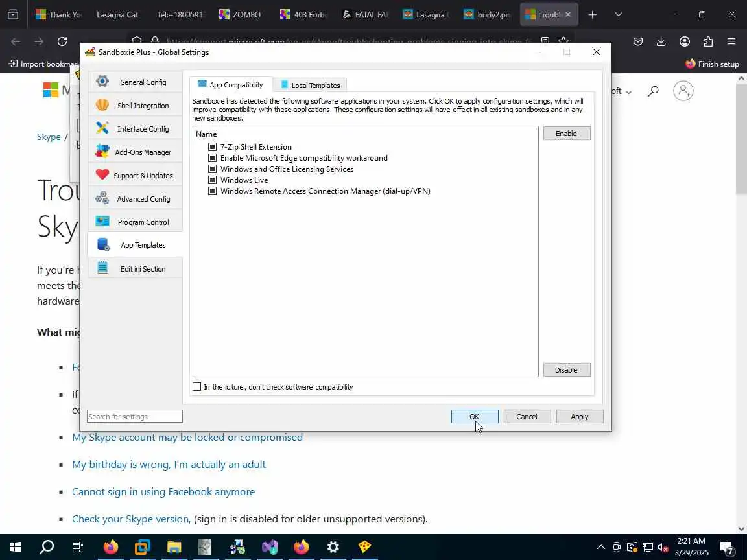Click the Name column header
This screenshot has width=747, height=560.
point(206,134)
